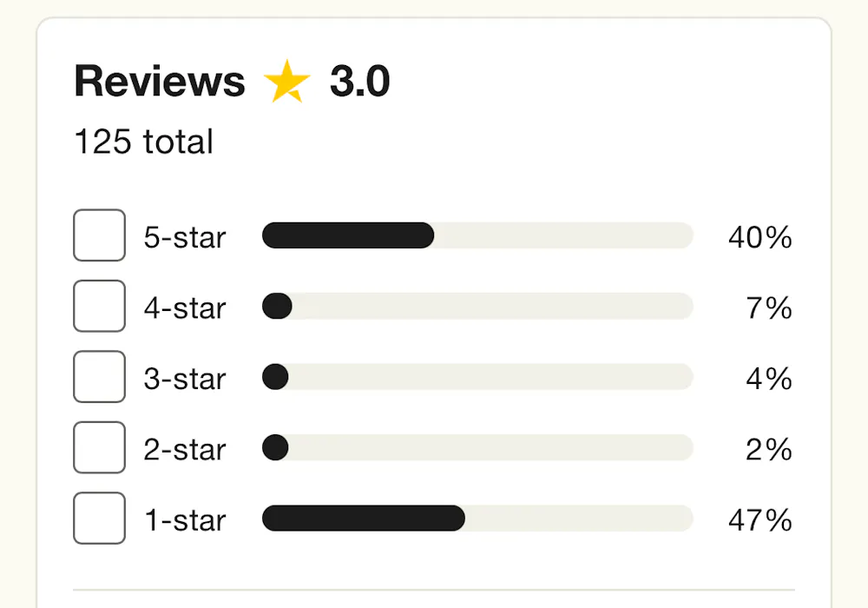
Task: Click the 47% percentage value
Action: [x=760, y=520]
